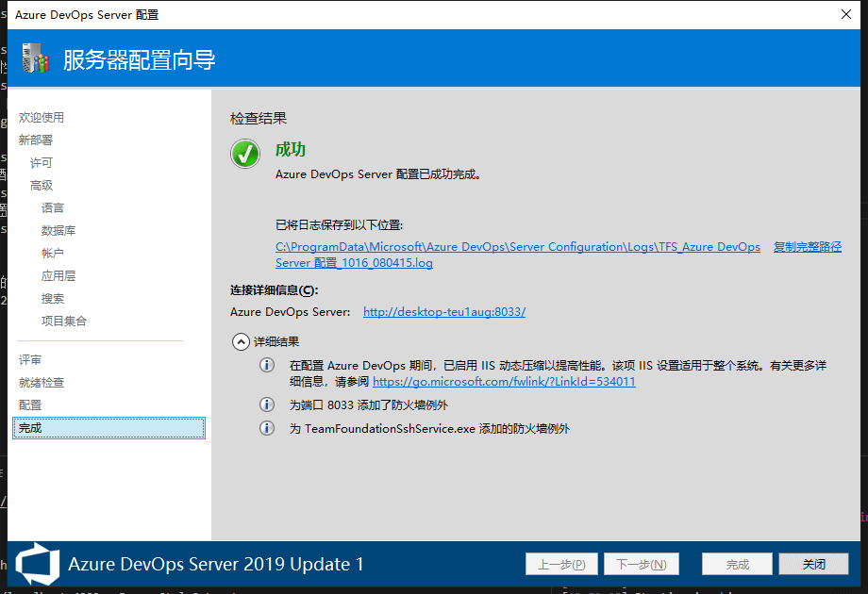Go to the 数据库 step
868x594 pixels.
[58, 231]
